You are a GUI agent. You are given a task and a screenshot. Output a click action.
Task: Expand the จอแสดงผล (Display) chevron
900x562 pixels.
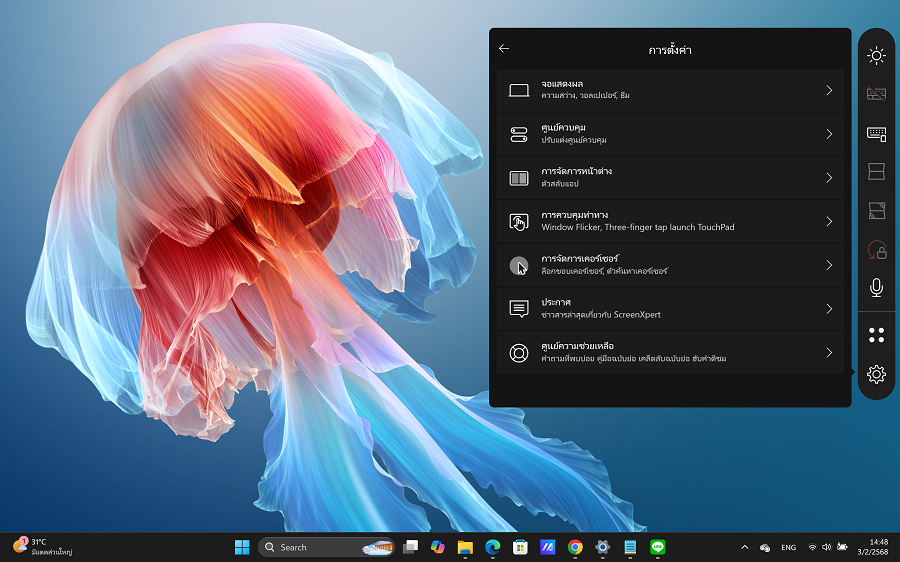point(829,90)
